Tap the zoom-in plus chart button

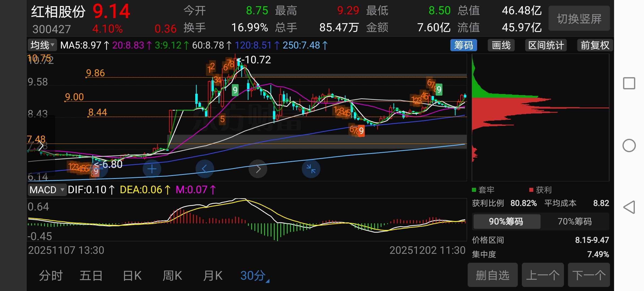[152, 169]
